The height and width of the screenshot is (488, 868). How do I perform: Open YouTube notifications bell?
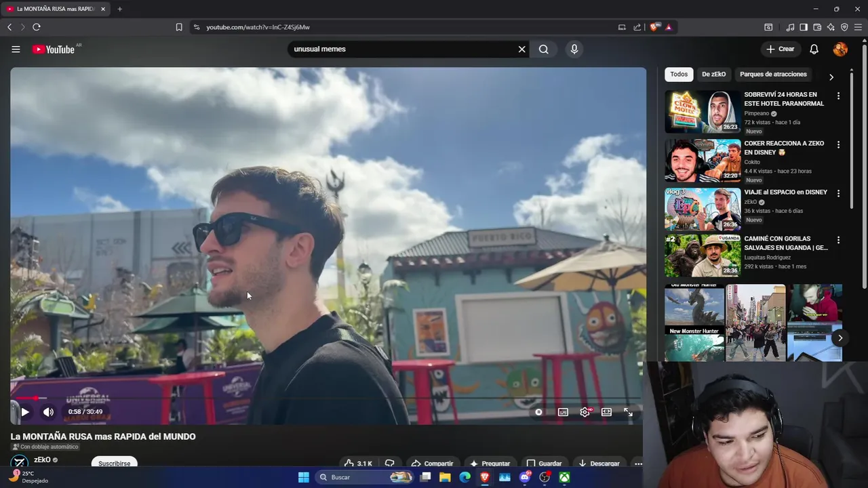tap(814, 49)
